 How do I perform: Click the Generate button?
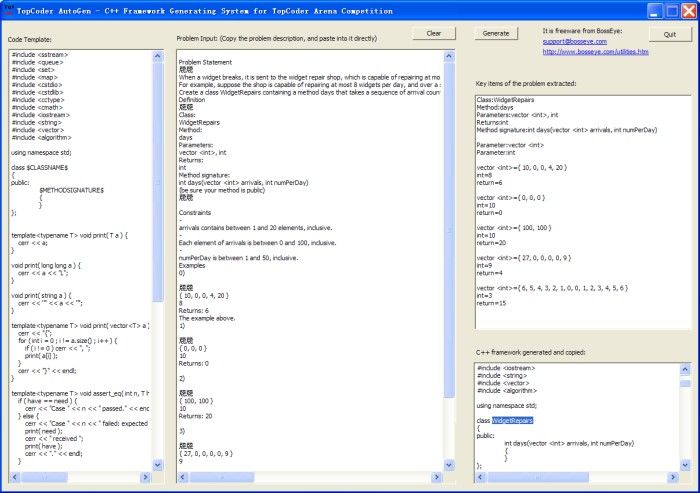click(494, 33)
